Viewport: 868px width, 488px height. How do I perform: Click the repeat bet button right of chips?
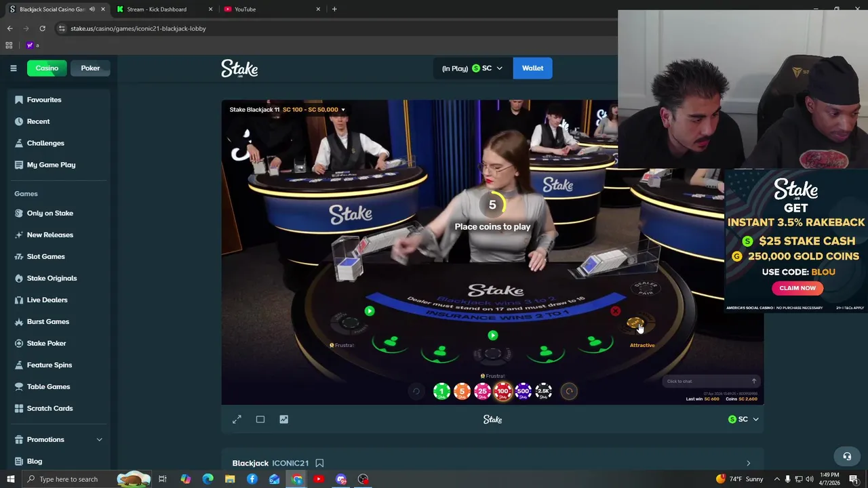pos(569,391)
